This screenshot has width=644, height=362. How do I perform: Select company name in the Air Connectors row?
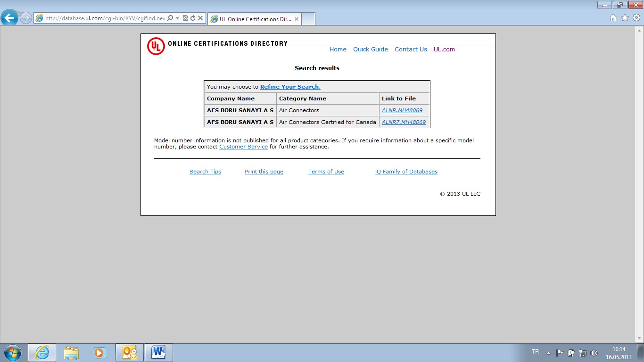click(x=240, y=110)
